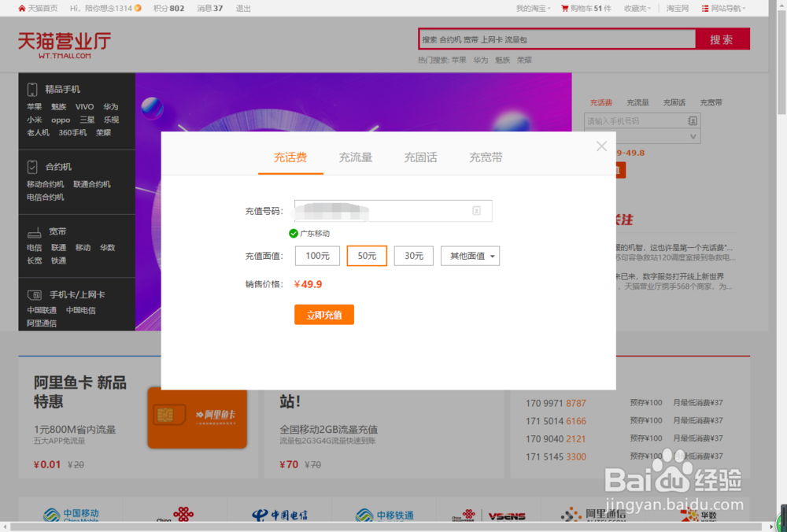Viewport: 787px width, 532px height.
Task: Open the 长宽 broadband link
Action: (34, 260)
